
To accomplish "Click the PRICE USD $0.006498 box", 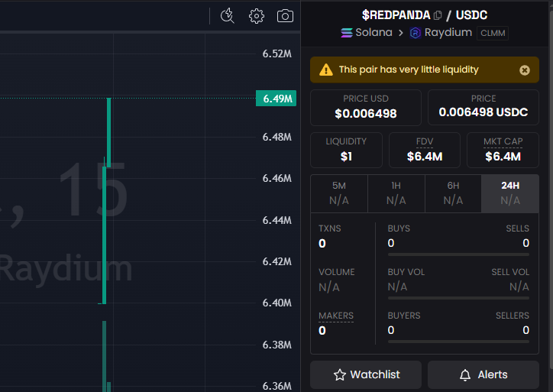I will (x=366, y=108).
